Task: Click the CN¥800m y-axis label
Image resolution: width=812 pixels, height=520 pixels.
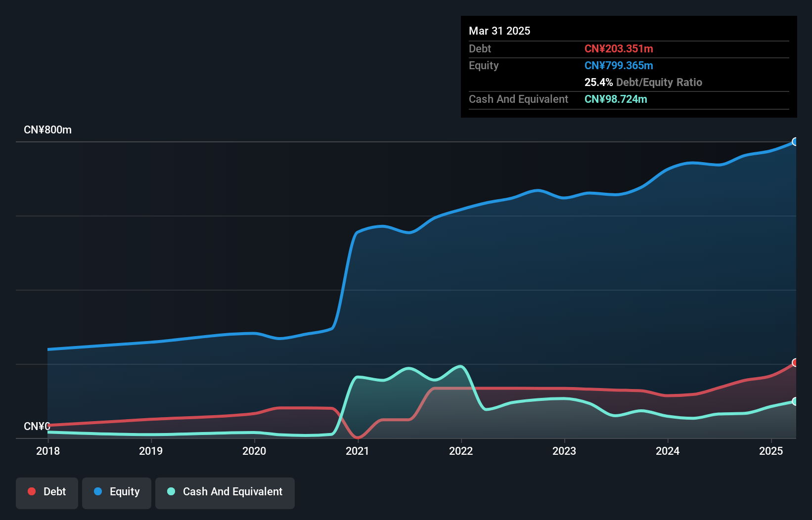Action: (48, 130)
